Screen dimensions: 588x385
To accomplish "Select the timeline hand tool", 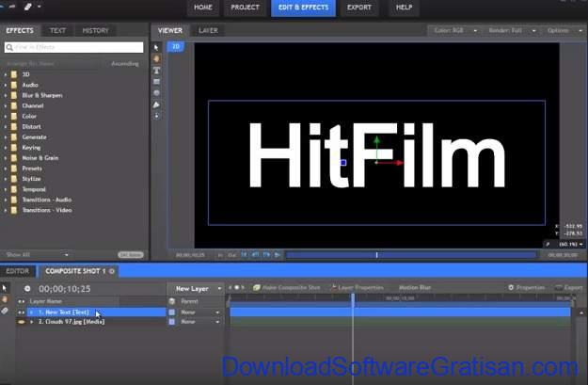I will point(5,299).
